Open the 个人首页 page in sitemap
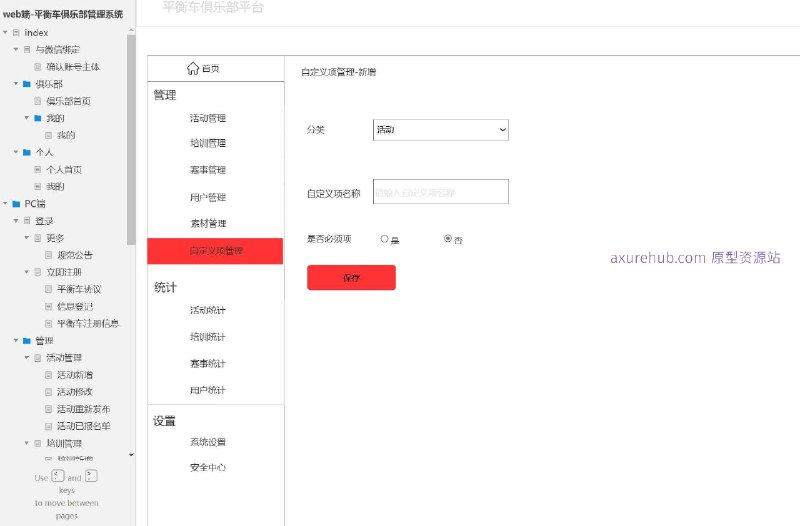 (64, 169)
